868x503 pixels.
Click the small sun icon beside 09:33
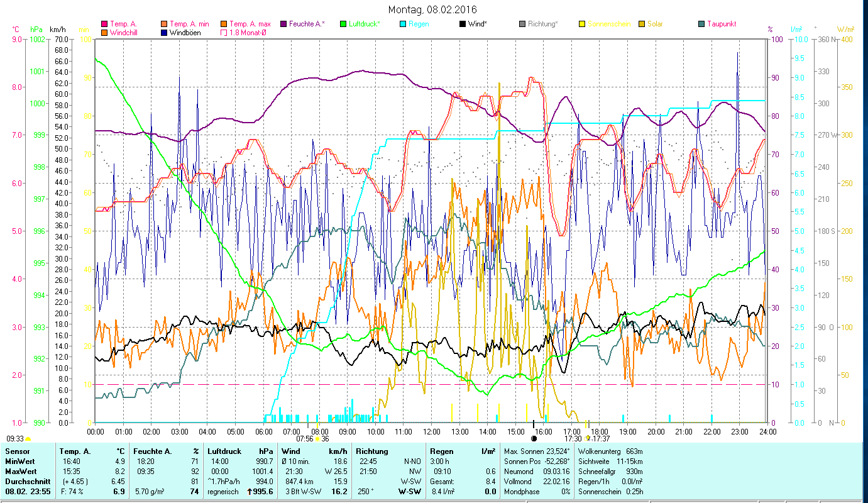pos(28,439)
